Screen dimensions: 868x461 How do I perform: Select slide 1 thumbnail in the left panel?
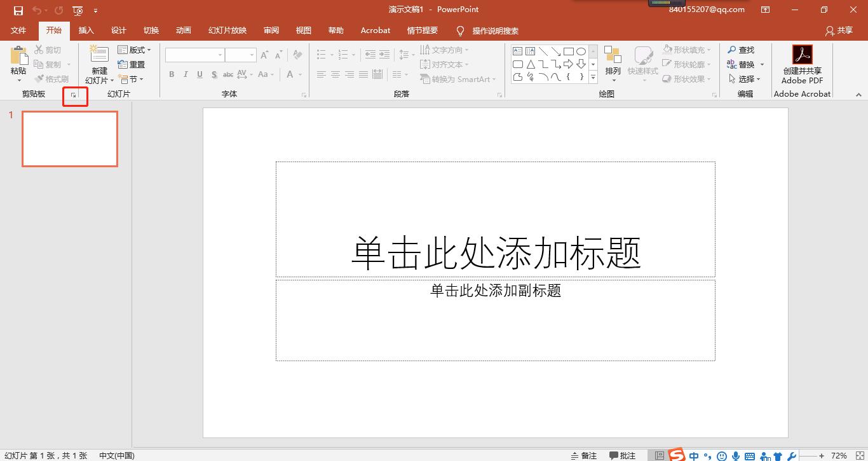point(70,139)
